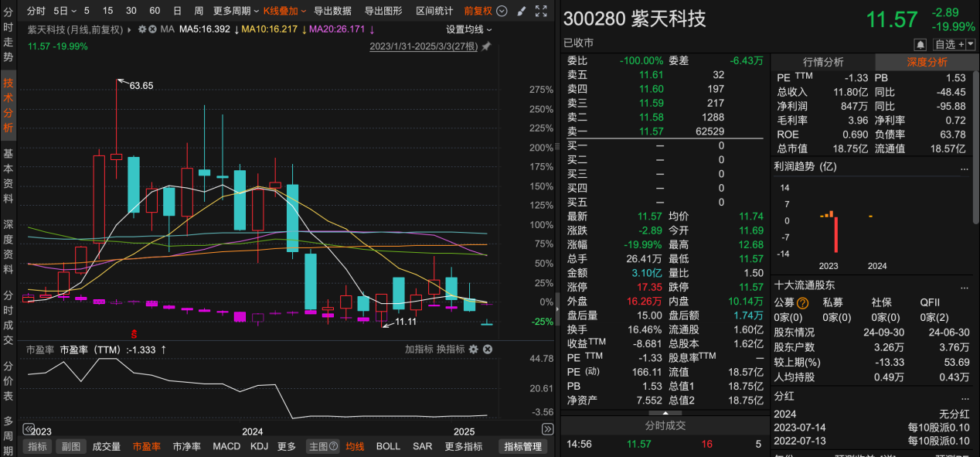Toggle the 均线 main chart overlay
This screenshot has height=457, width=980.
[355, 446]
